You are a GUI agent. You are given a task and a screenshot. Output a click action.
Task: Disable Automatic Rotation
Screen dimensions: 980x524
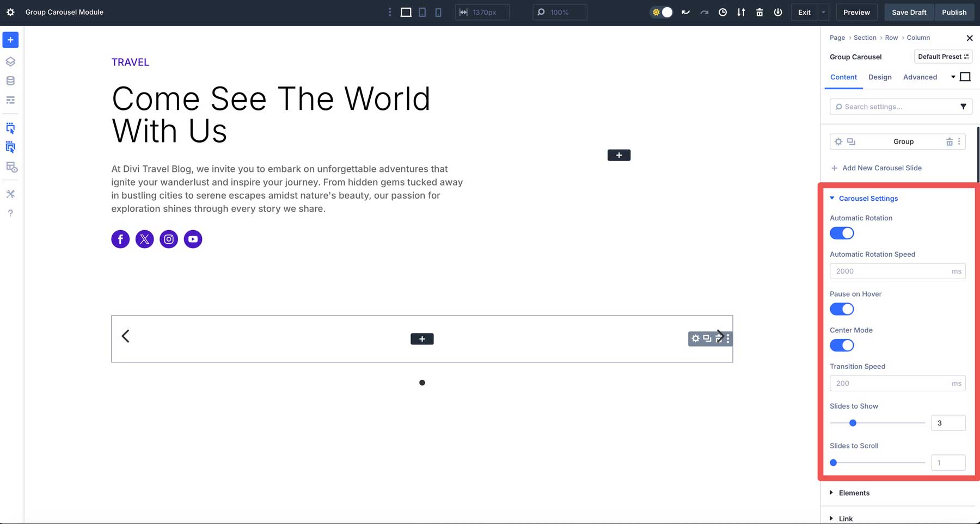[x=841, y=233]
